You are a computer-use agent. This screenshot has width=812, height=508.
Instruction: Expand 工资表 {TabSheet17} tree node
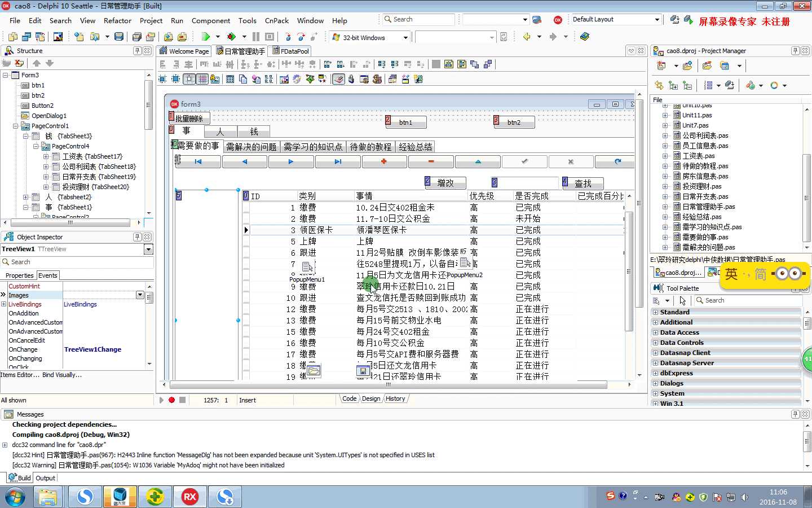[46, 156]
